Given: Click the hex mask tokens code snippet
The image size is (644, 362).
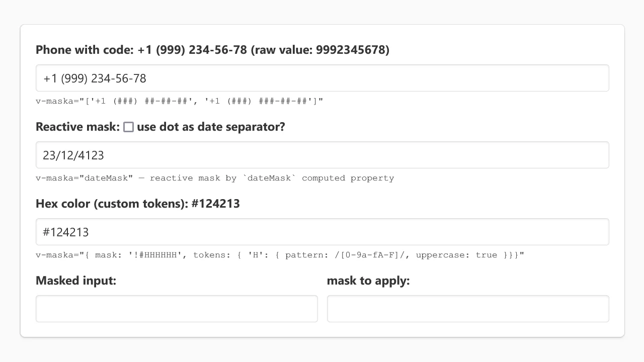Looking at the screenshot, I should [x=280, y=255].
